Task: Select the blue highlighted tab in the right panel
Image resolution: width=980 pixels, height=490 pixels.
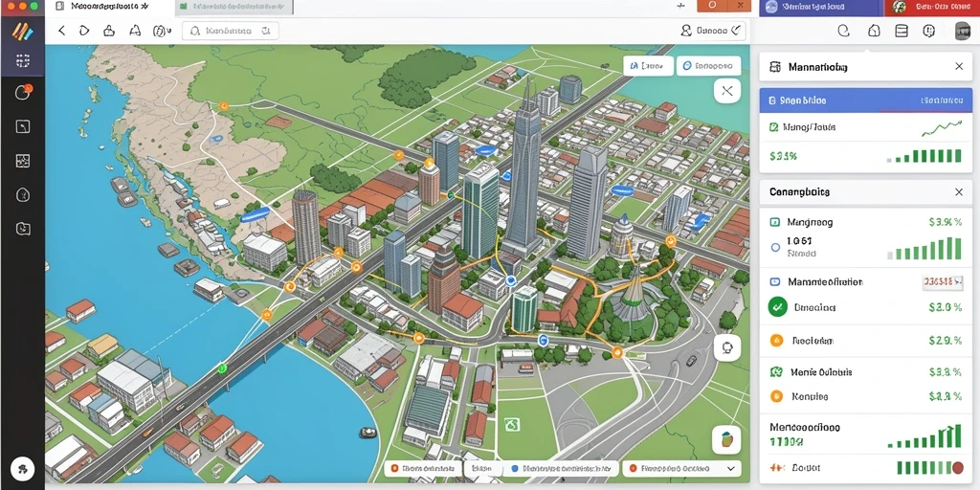Action: tap(865, 100)
